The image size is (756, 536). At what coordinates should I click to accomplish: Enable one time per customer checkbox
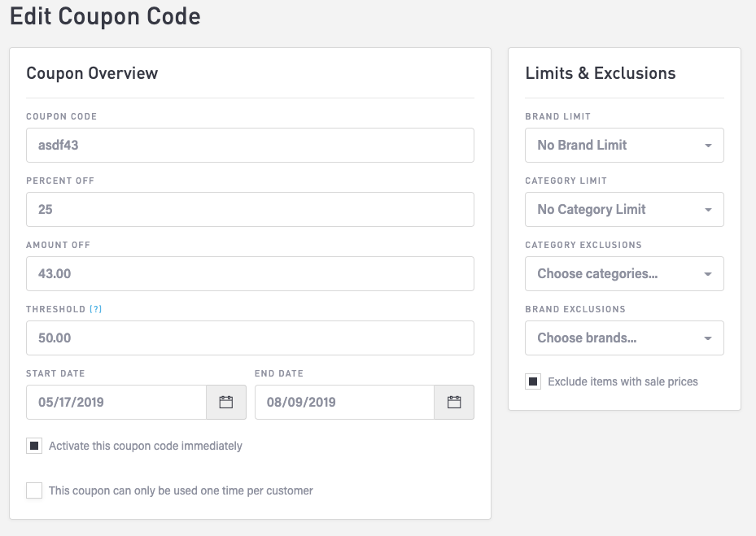point(34,490)
